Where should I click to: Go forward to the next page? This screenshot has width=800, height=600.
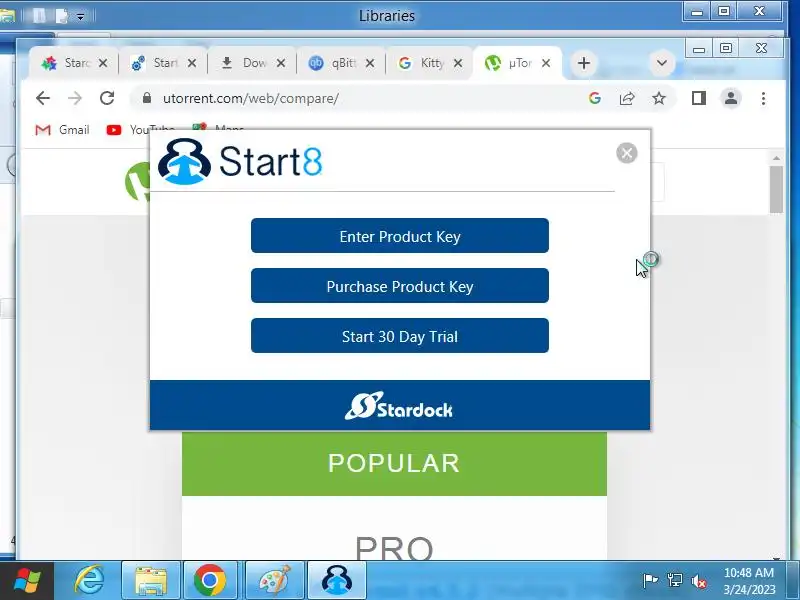click(x=75, y=98)
